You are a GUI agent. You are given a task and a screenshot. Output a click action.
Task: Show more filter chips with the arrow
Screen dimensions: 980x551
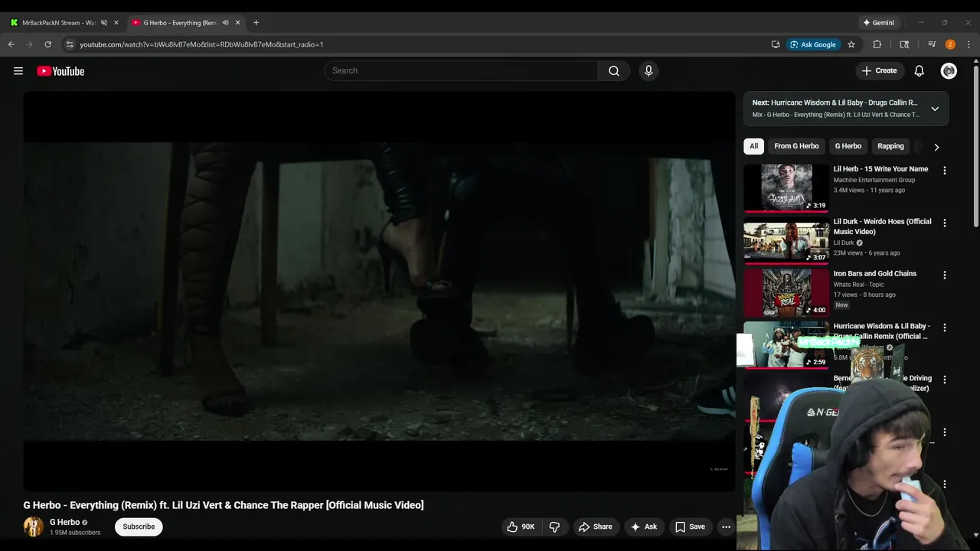936,147
